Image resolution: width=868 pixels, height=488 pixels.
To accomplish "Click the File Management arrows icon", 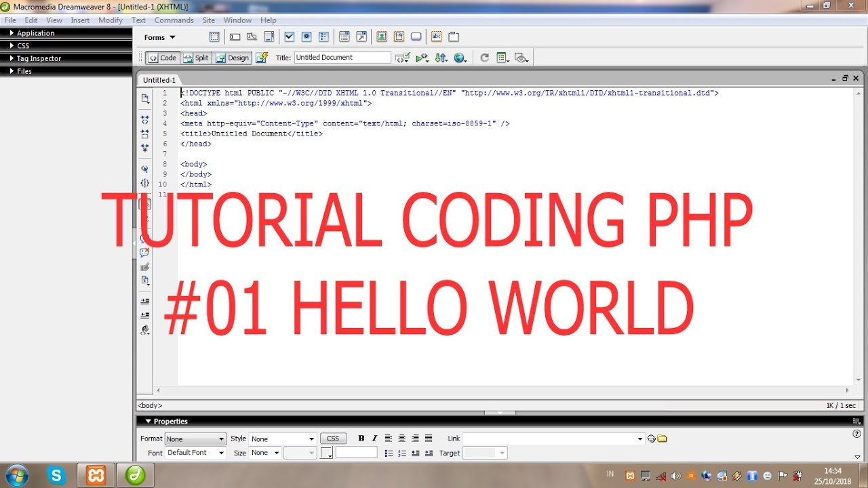I will pos(441,58).
